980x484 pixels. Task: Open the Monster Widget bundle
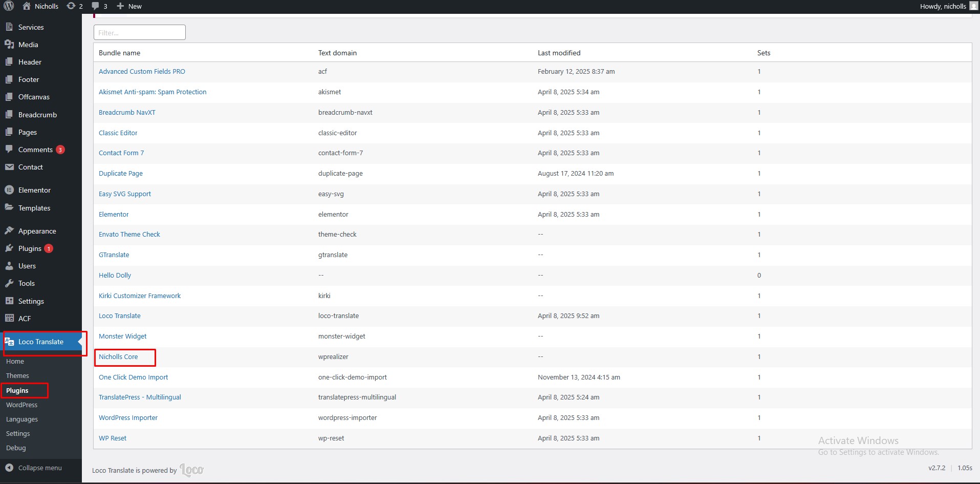pos(123,336)
